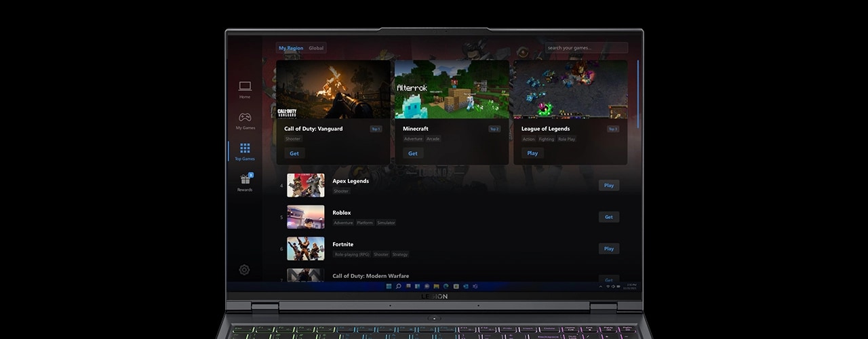
Task: Click the Apex Legends thumbnail
Action: 305,185
